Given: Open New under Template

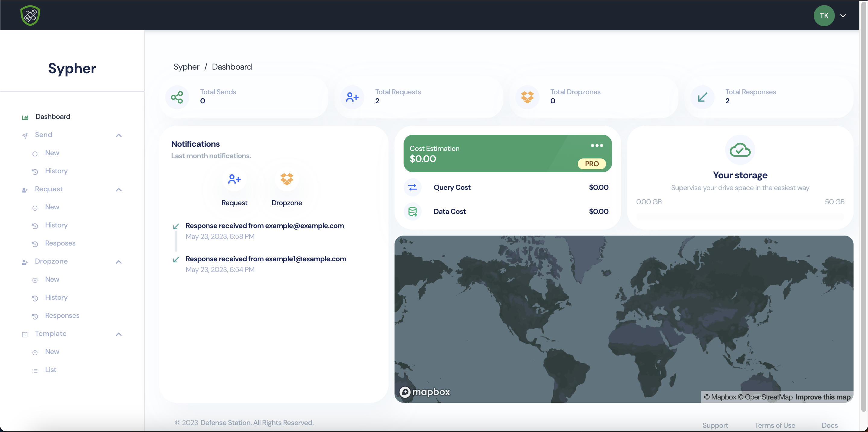Looking at the screenshot, I should click(52, 352).
